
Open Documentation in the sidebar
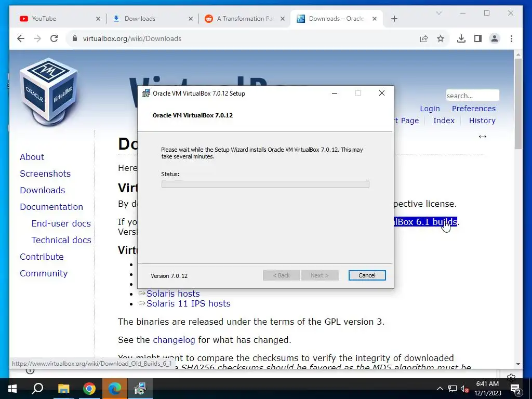[51, 207]
